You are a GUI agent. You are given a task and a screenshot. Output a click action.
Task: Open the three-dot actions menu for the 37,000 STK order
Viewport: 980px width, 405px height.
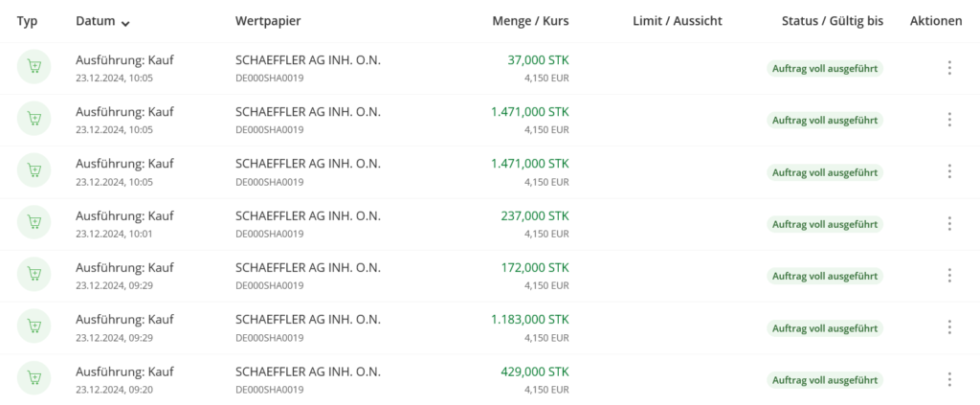tap(948, 68)
